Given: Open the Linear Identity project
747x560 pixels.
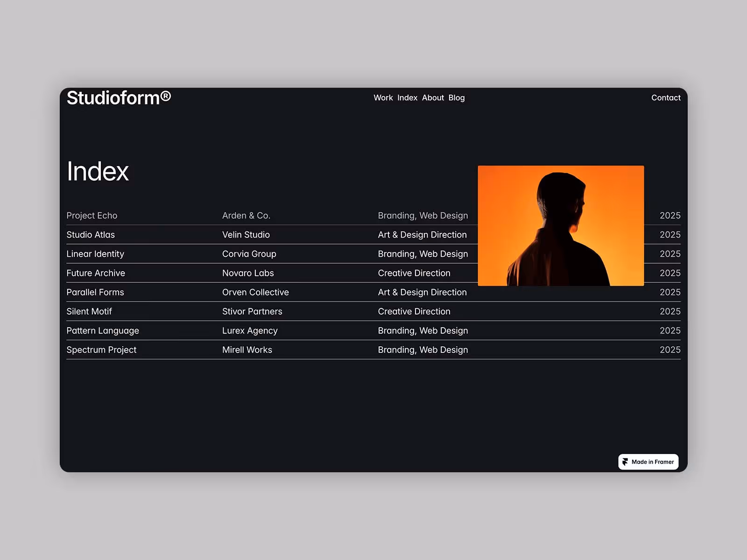Looking at the screenshot, I should coord(95,254).
